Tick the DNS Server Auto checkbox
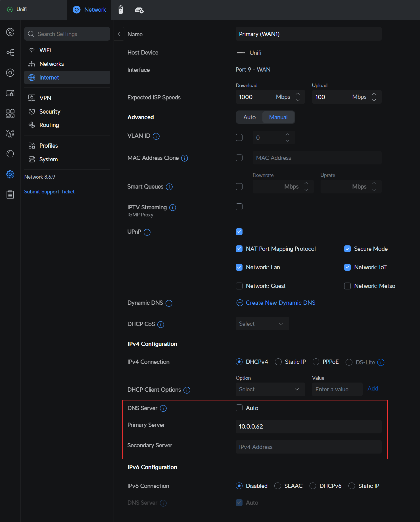The height and width of the screenshot is (522, 420). click(239, 408)
